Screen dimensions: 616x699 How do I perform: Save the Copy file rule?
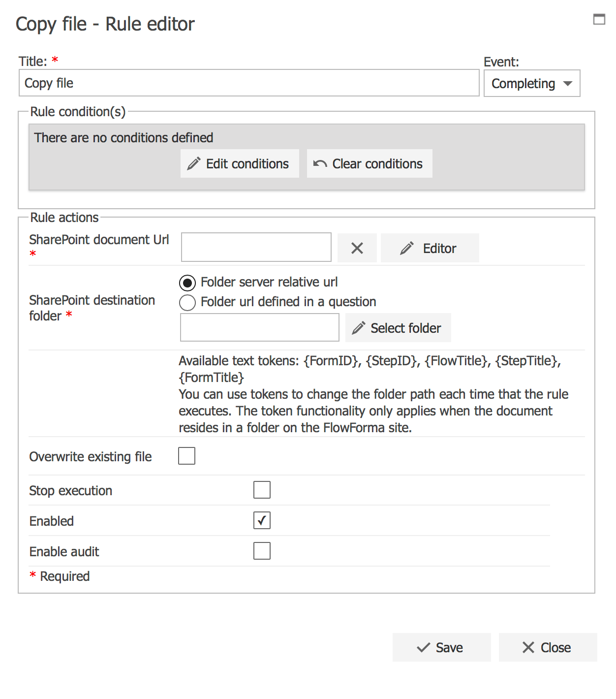[441, 647]
